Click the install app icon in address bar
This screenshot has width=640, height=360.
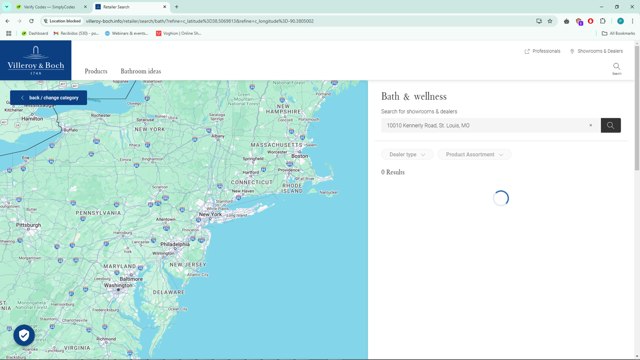coord(539,21)
